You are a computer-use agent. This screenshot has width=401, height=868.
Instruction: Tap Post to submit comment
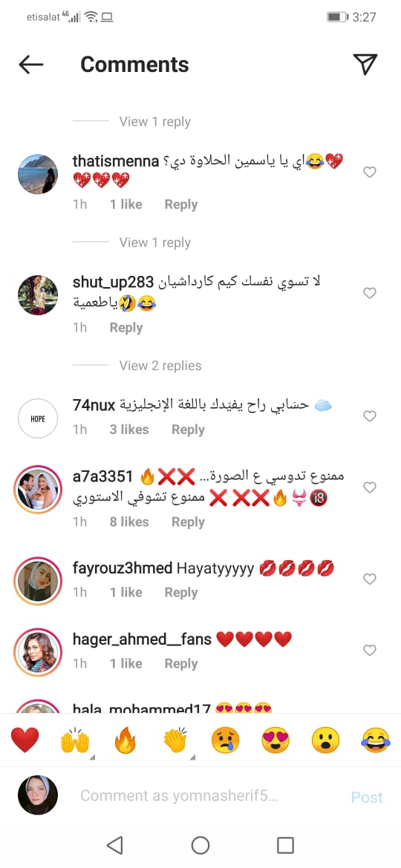click(368, 797)
